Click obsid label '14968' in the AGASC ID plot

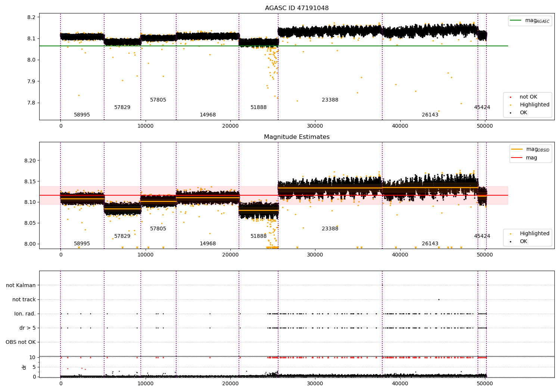pos(208,115)
